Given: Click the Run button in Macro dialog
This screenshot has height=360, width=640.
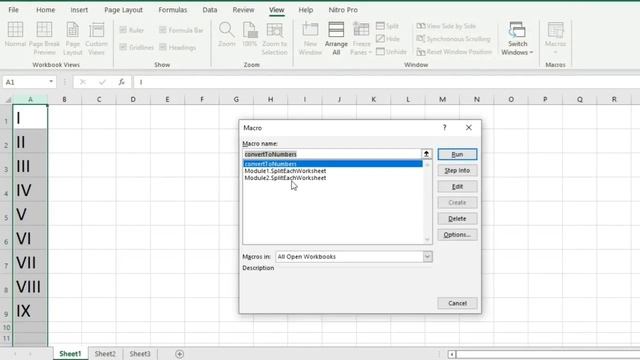Looking at the screenshot, I should click(x=457, y=154).
